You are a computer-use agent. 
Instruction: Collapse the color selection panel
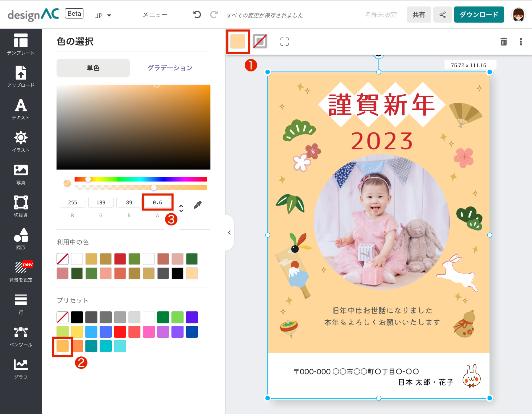(x=229, y=233)
